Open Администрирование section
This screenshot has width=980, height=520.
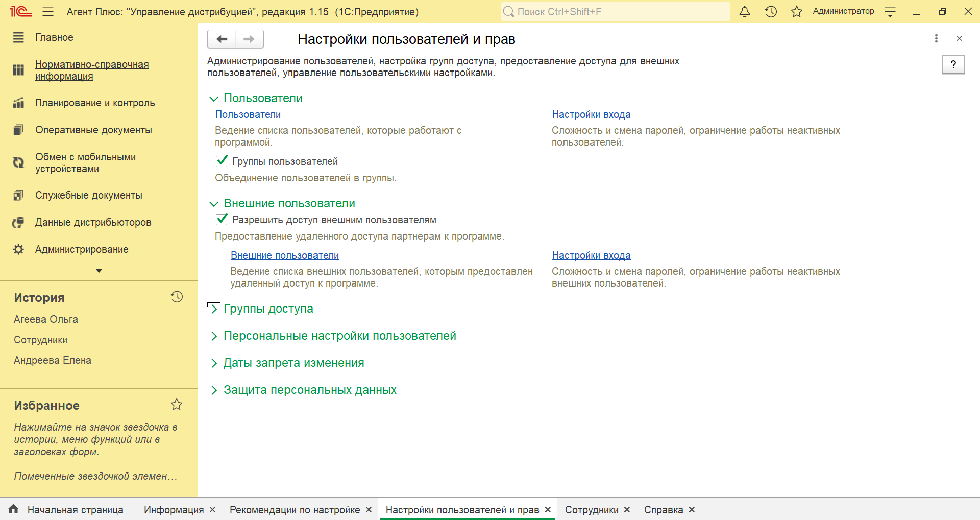[x=82, y=249]
